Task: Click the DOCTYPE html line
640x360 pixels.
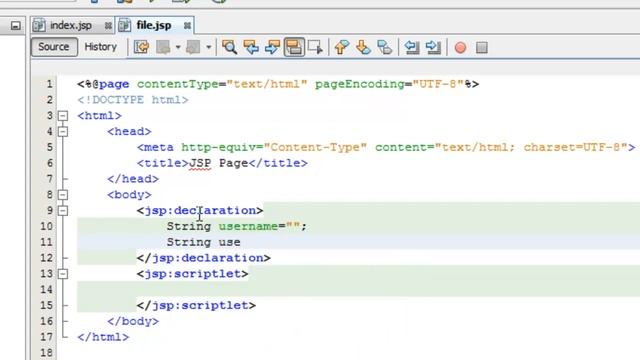Action: [133, 100]
